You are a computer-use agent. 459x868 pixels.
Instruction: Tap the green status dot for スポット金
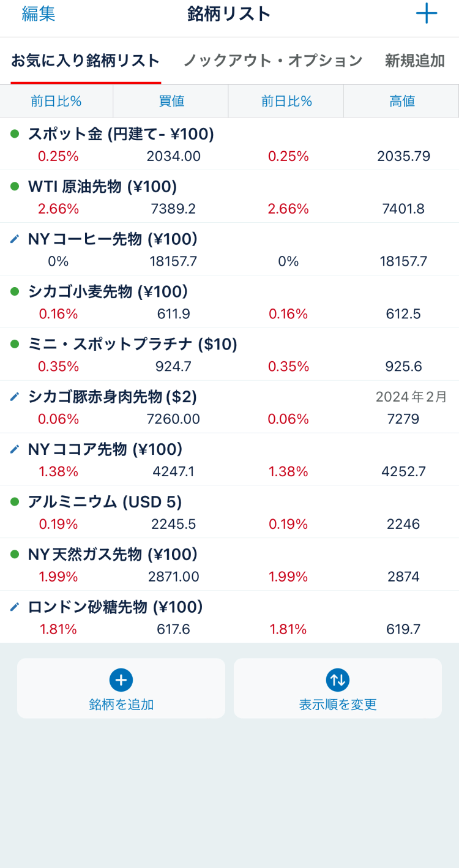(15, 134)
